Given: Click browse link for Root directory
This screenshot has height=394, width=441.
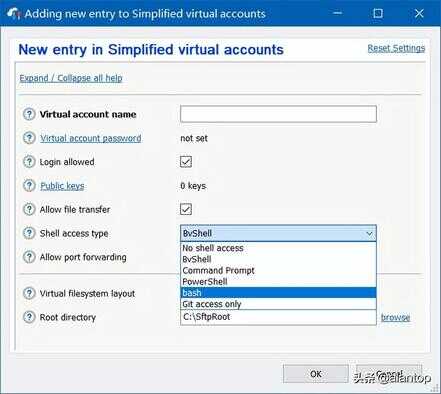Looking at the screenshot, I should pos(396,317).
